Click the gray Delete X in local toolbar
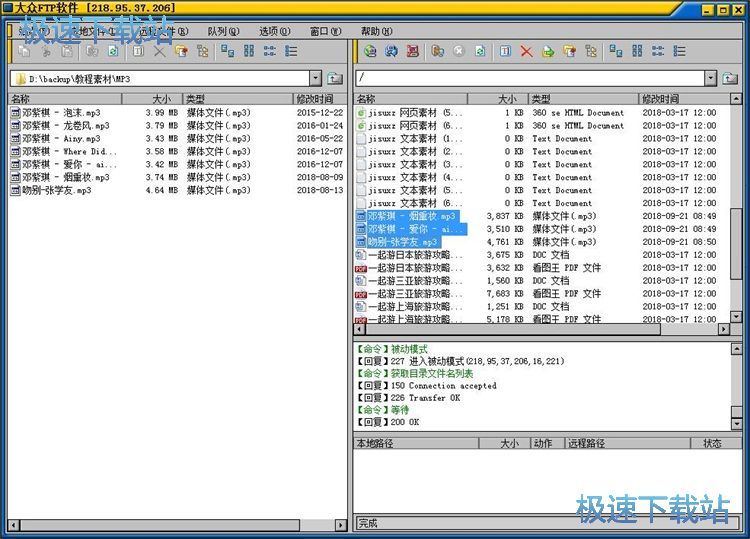The width and height of the screenshot is (750, 539). [x=160, y=51]
